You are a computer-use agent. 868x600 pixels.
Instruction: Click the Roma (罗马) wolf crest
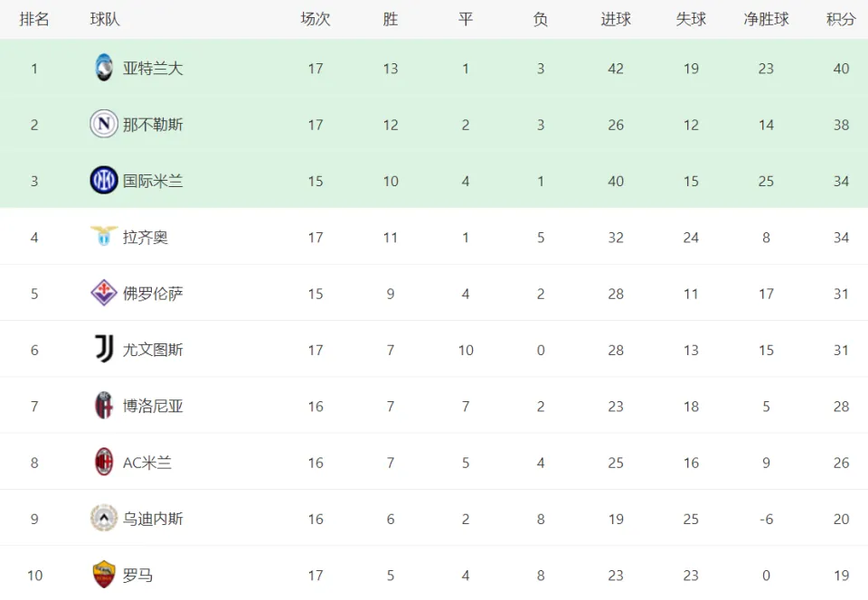click(x=103, y=574)
